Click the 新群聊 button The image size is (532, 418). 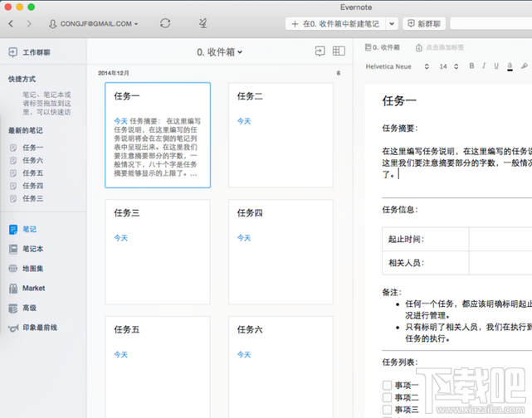point(423,24)
